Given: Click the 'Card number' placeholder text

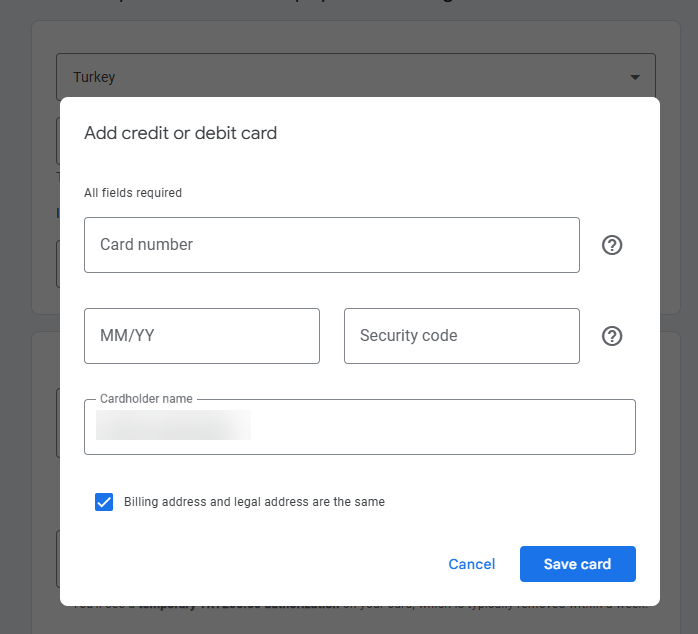Looking at the screenshot, I should pyautogui.click(x=146, y=245).
